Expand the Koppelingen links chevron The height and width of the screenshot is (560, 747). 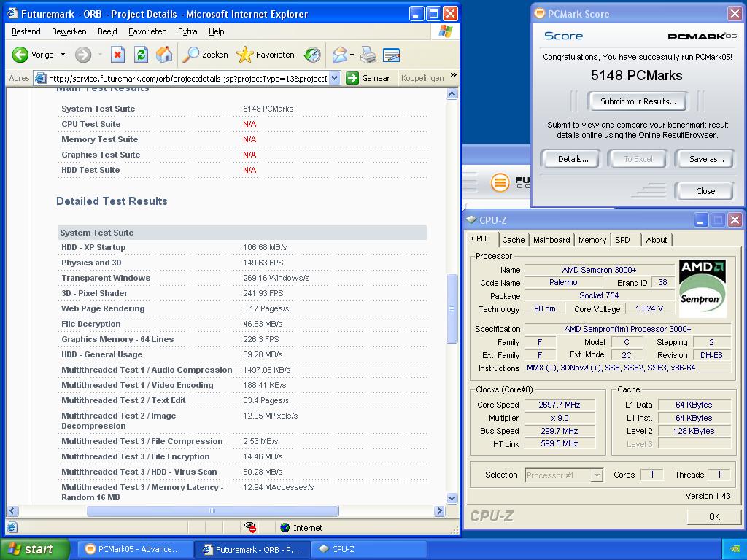(454, 75)
